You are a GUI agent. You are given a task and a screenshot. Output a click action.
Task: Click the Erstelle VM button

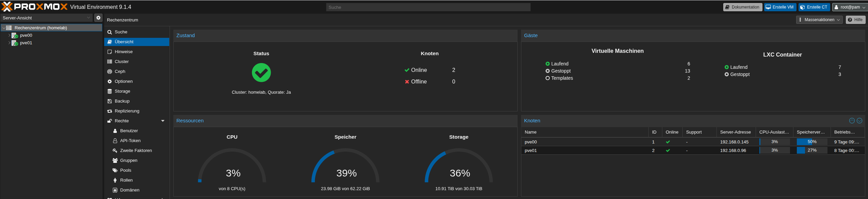point(780,7)
